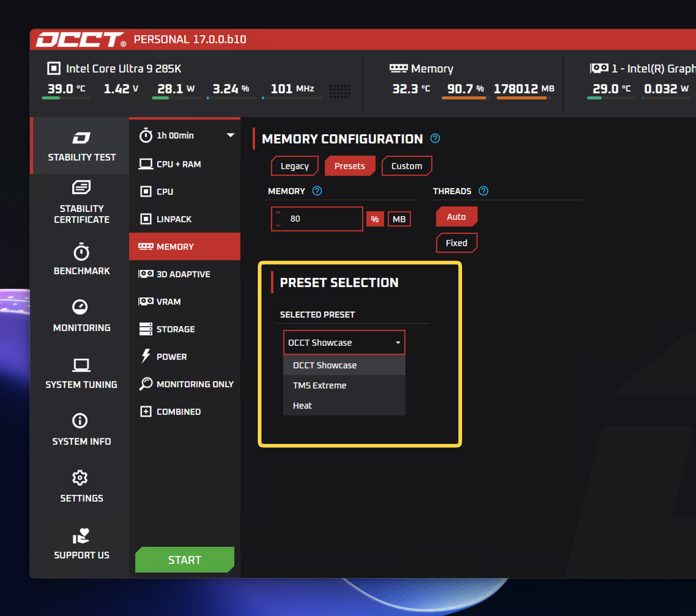696x616 pixels.
Task: Click Memory Configuration help question icon
Action: (x=435, y=138)
